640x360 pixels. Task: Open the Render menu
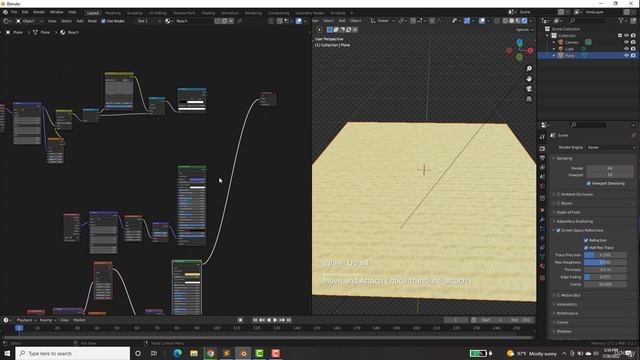39,13
